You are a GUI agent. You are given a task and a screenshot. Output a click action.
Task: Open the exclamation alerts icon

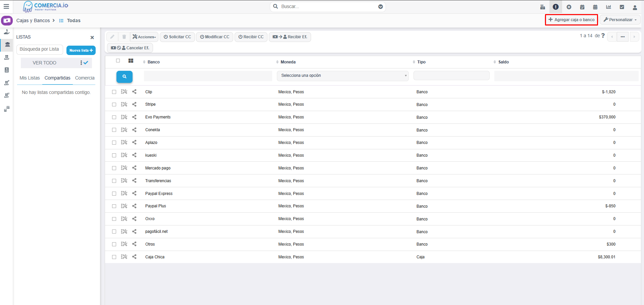point(556,7)
